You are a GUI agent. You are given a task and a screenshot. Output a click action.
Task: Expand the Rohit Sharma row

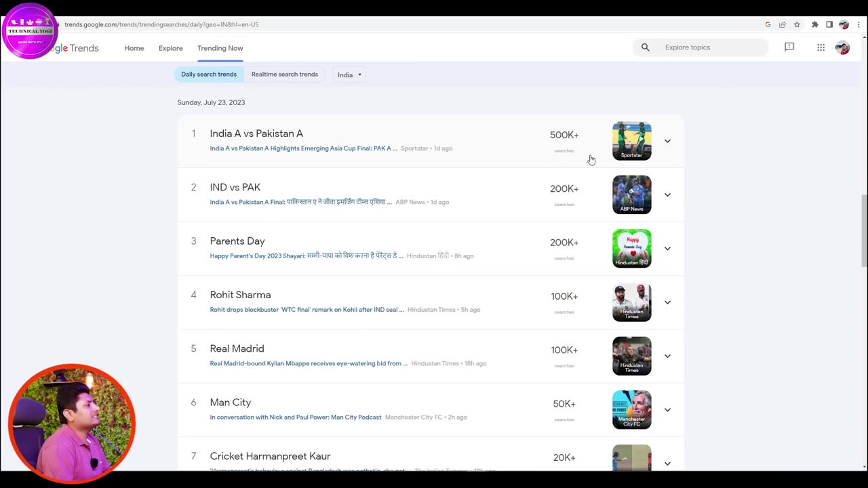coord(667,302)
